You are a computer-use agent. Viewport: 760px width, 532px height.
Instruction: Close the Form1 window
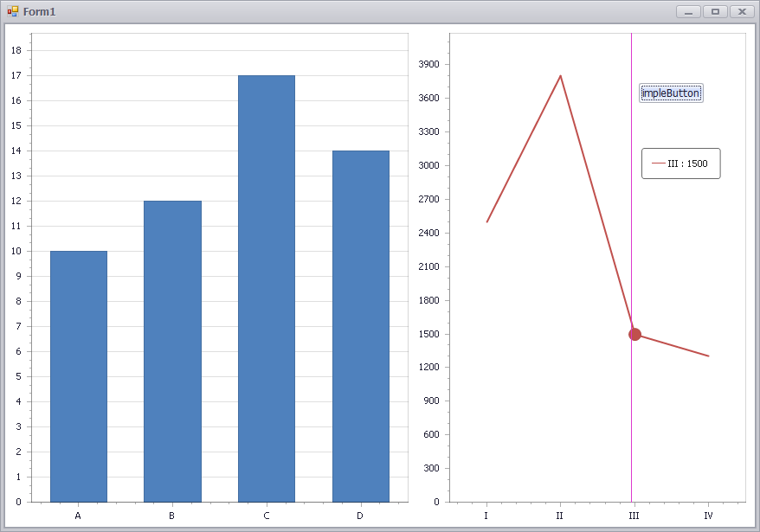pos(742,11)
